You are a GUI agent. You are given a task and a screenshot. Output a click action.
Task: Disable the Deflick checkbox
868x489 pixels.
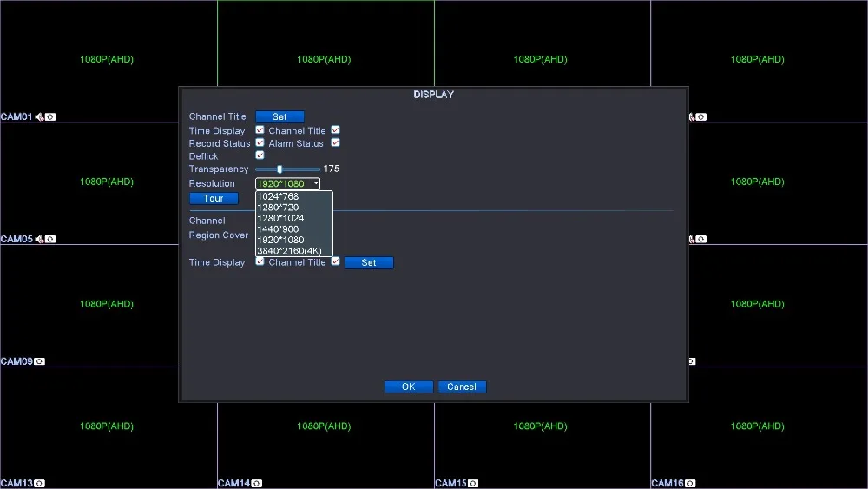260,155
